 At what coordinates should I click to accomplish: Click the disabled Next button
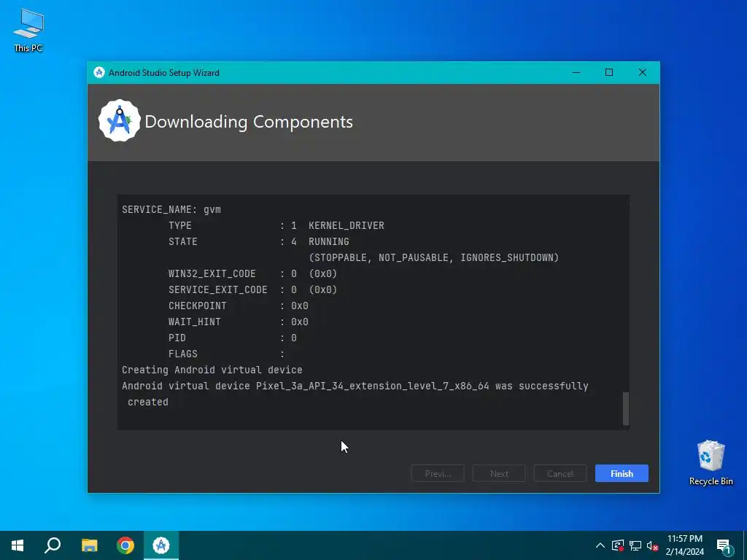[x=499, y=473]
